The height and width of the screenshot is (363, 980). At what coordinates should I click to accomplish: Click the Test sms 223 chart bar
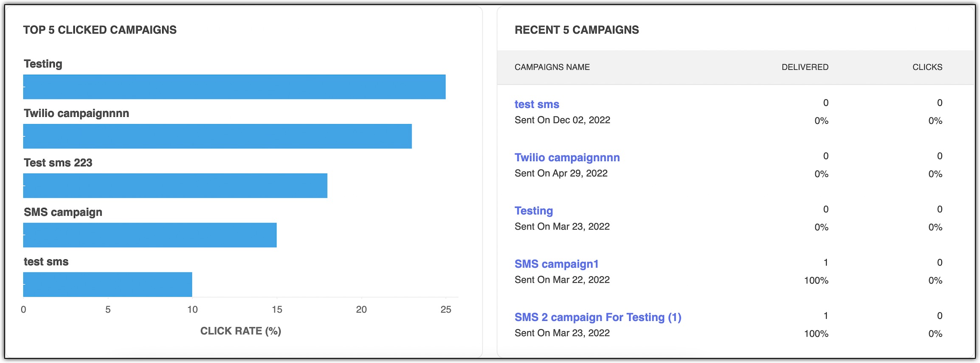tap(175, 185)
